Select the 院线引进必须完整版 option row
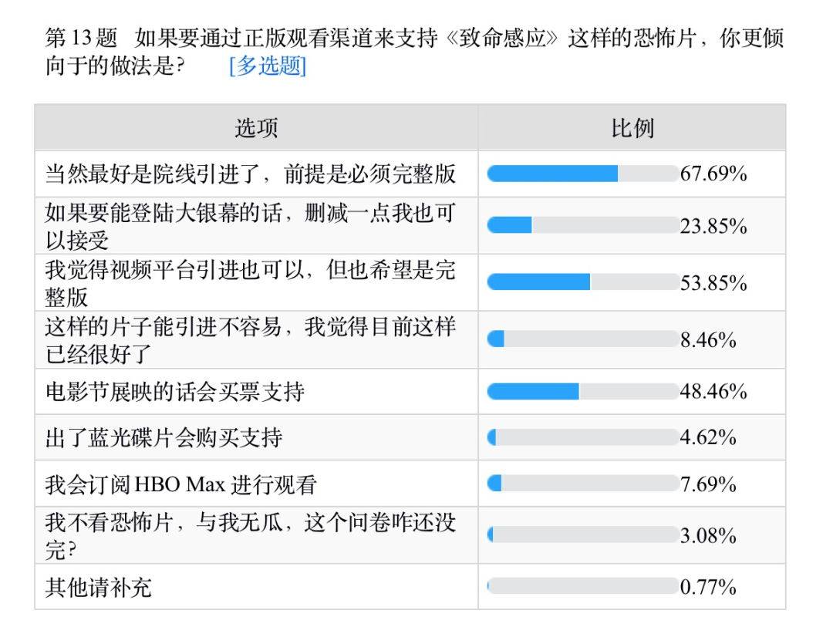This screenshot has height=644, width=833. tap(250, 174)
